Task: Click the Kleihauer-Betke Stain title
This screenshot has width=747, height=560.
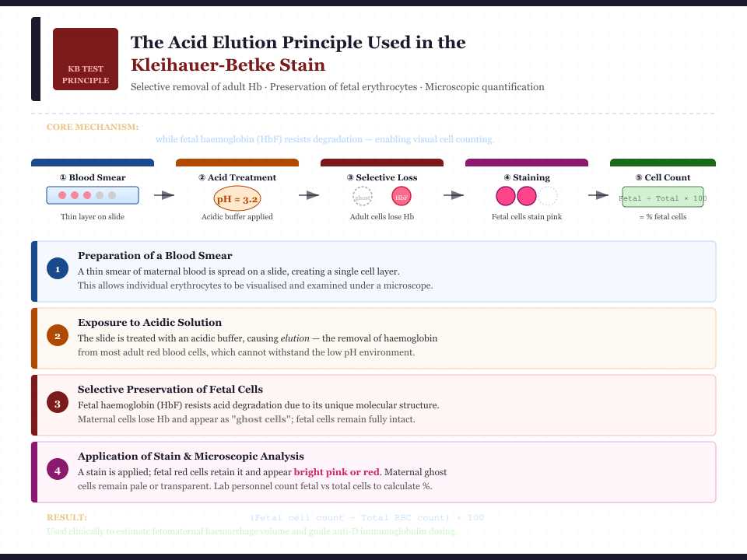Action: point(228,65)
